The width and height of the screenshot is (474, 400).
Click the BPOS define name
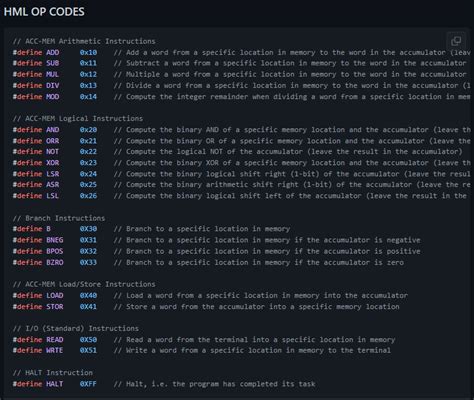point(55,251)
